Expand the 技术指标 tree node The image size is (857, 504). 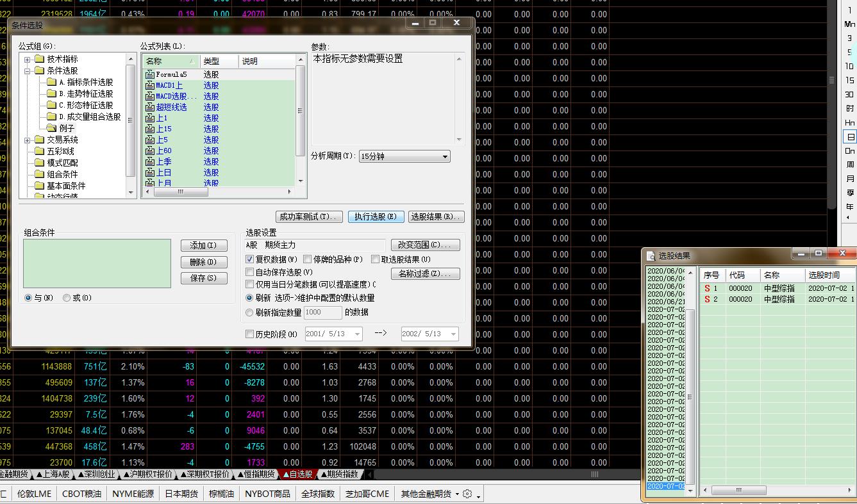[x=28, y=60]
